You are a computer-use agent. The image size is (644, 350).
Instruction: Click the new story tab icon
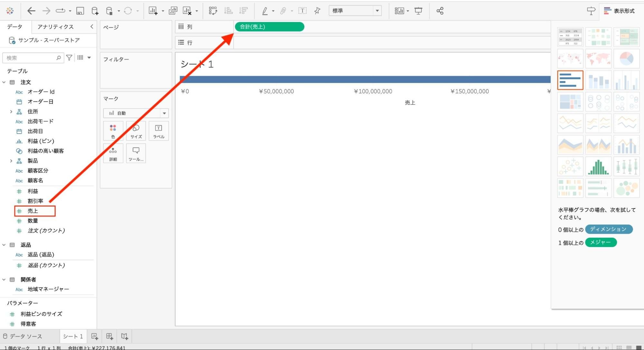(x=125, y=336)
